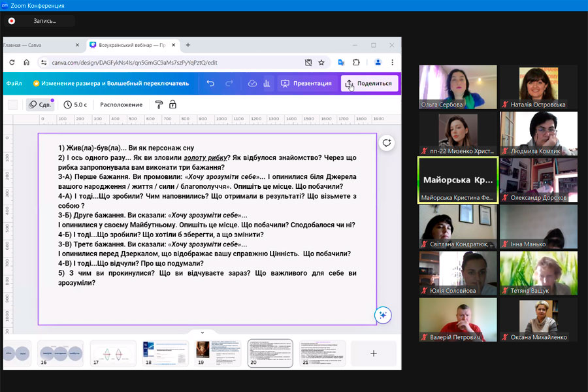Collapse the slide thumbnails strip chevron

(202, 333)
